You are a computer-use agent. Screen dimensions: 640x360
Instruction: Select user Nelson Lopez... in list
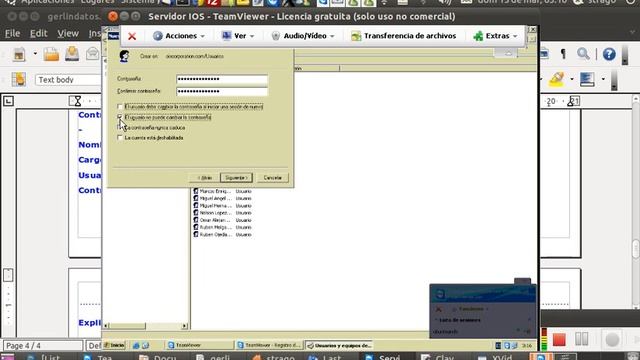[215, 213]
